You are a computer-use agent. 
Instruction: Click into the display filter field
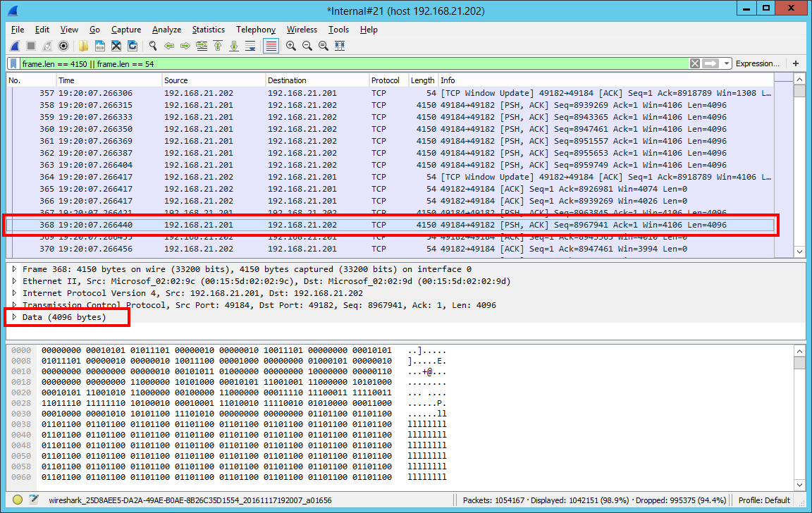[x=355, y=63]
